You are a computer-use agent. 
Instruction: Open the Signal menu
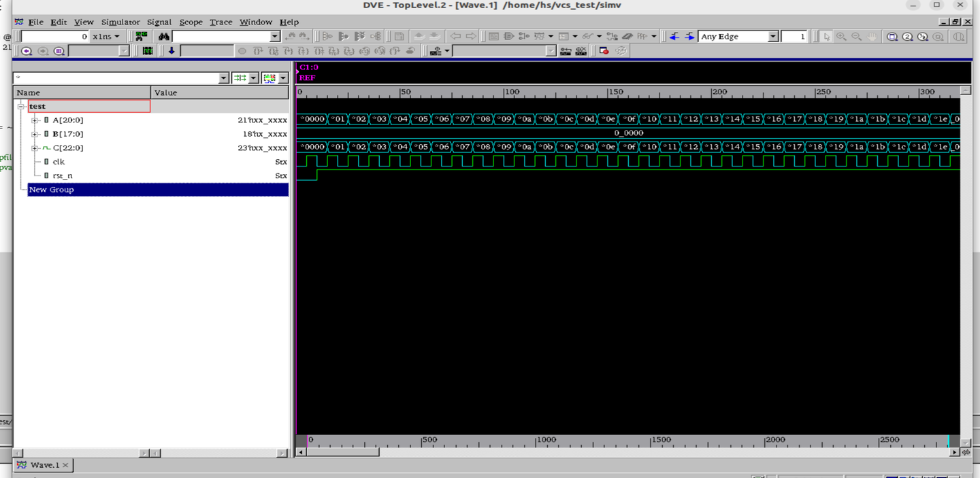coord(159,22)
